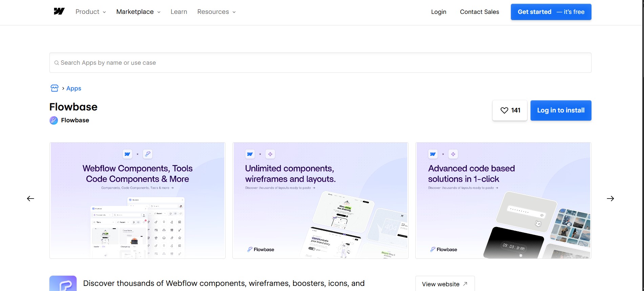Navigate to the Apps breadcrumb link

74,88
